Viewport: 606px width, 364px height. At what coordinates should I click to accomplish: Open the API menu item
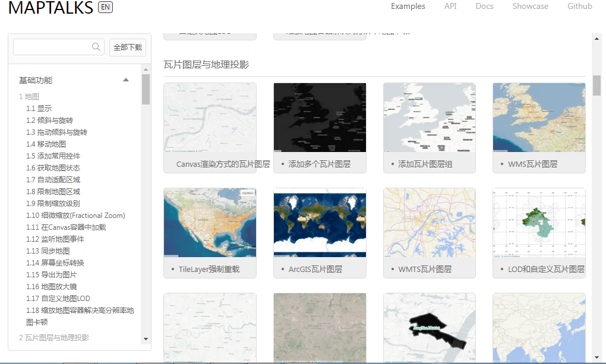pos(450,6)
